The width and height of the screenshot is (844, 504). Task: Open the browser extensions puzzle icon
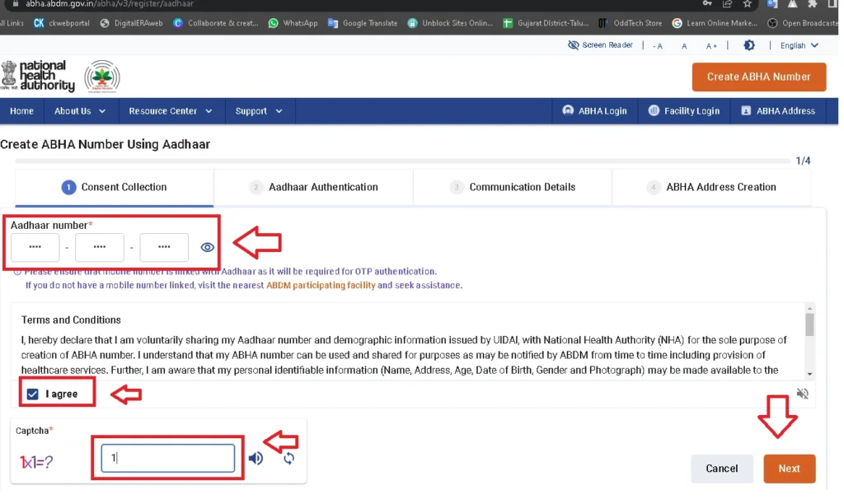point(812,4)
